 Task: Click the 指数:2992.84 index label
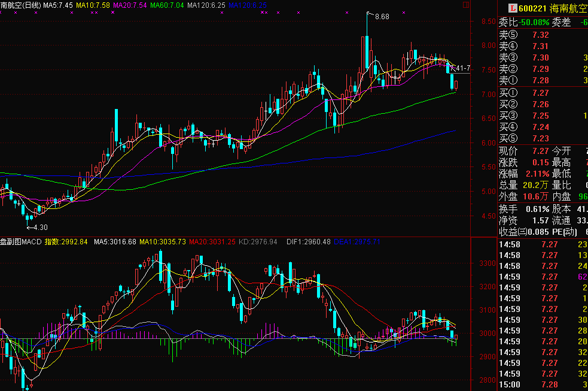66,242
